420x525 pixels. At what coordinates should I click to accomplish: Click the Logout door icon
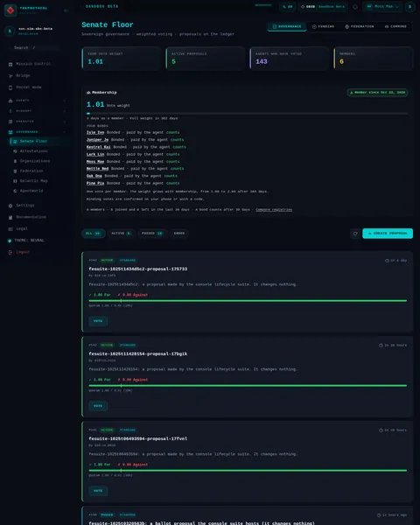pyautogui.click(x=10, y=252)
